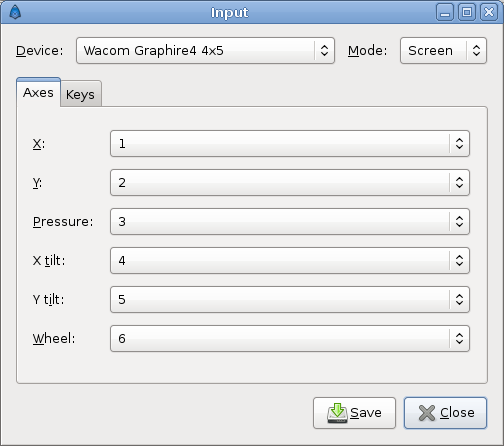Image resolution: width=504 pixels, height=446 pixels.
Task: Select the Axes tab
Action: [x=38, y=93]
